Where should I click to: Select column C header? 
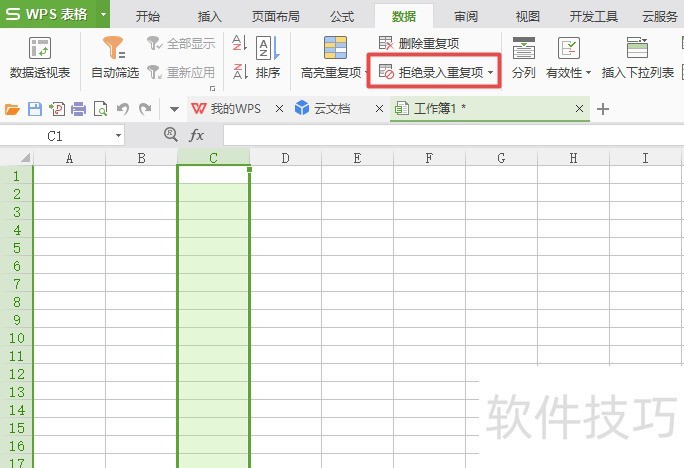[213, 158]
